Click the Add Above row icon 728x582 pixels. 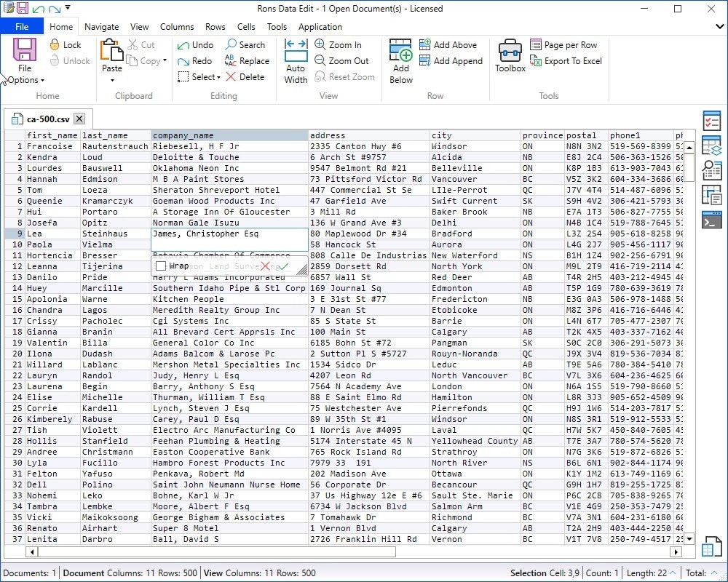click(x=425, y=44)
